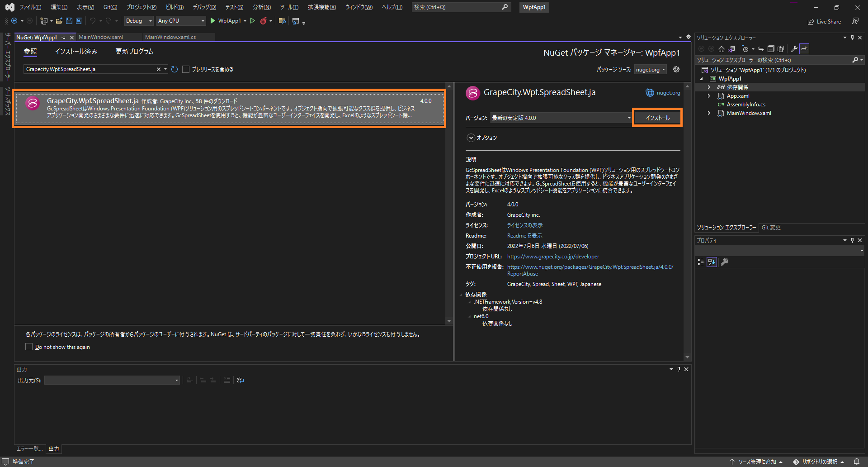Start debugging WpfApp1 with green play button
868x467 pixels.
pyautogui.click(x=212, y=21)
